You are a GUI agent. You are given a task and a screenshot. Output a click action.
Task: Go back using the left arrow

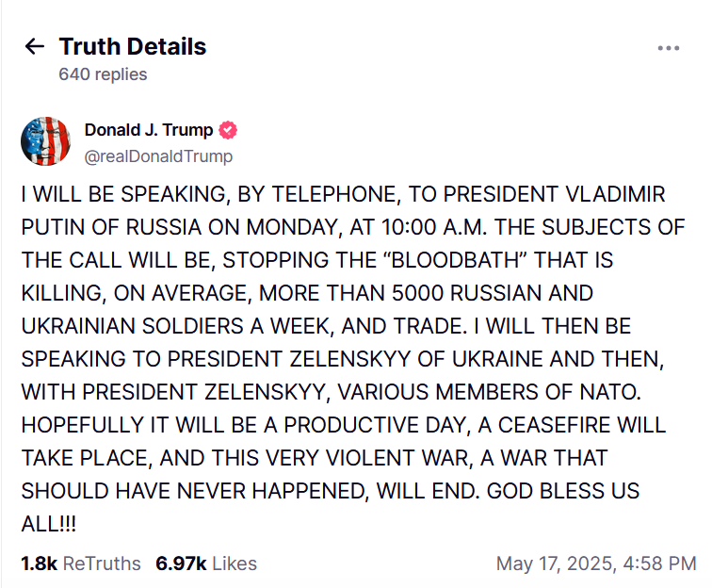(35, 46)
